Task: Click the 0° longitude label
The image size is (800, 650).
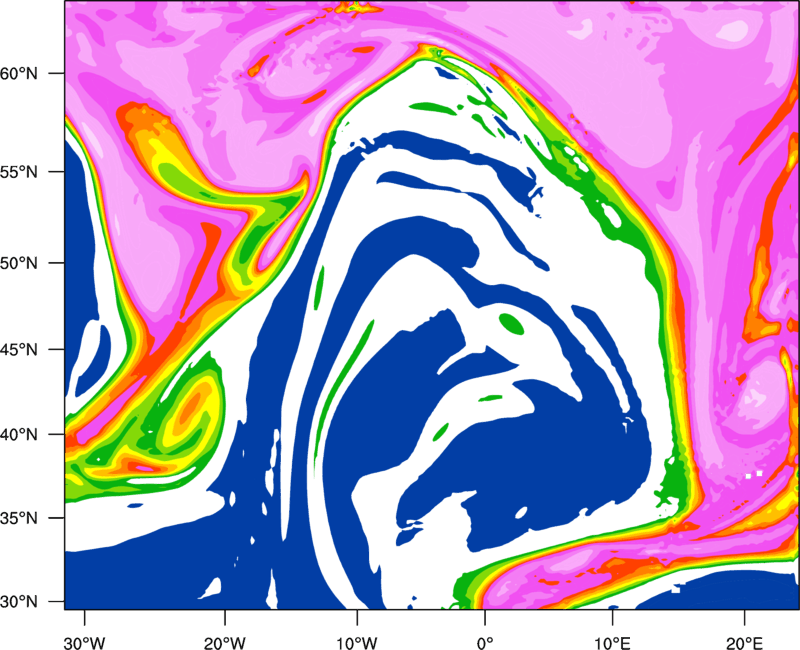Action: click(x=485, y=642)
